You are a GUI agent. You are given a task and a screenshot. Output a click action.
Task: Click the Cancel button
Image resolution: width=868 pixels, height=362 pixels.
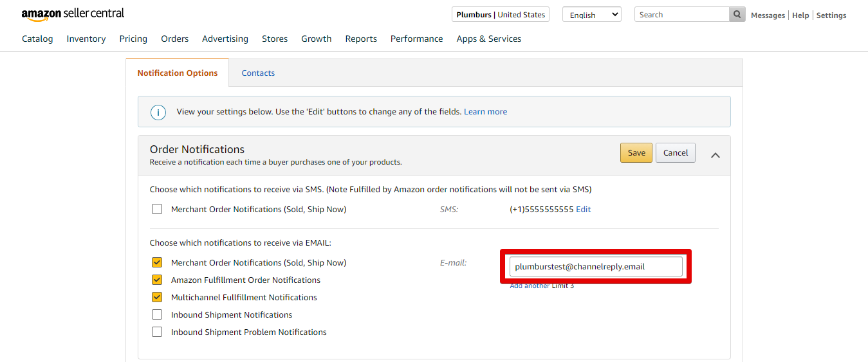click(x=676, y=152)
